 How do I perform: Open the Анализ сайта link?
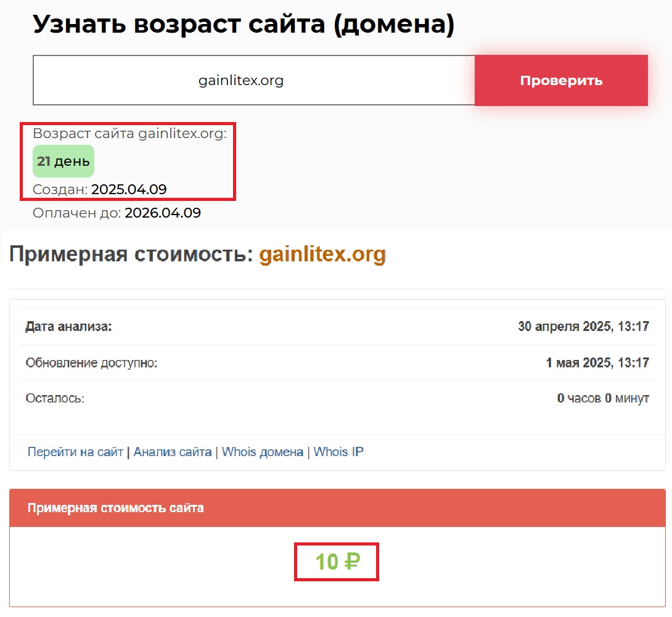pos(173,452)
